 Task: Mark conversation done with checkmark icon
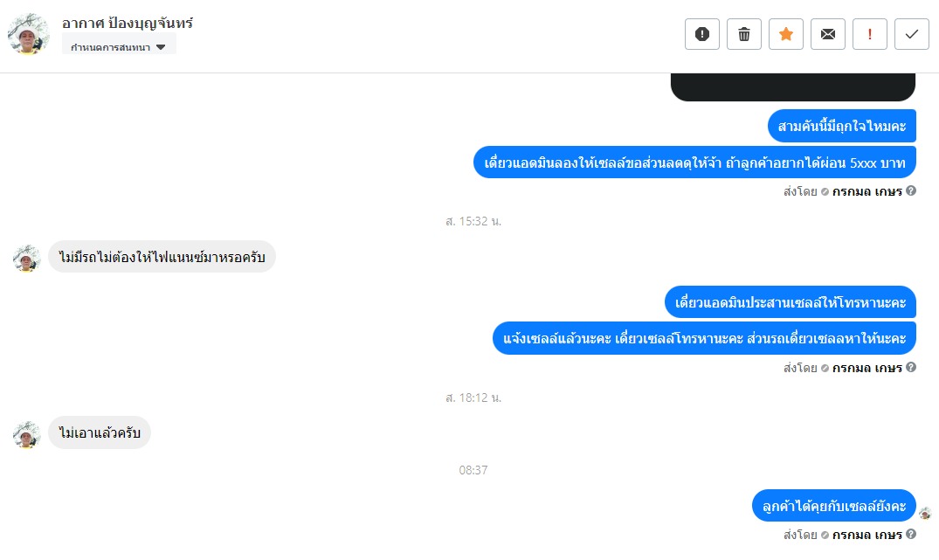tap(911, 34)
